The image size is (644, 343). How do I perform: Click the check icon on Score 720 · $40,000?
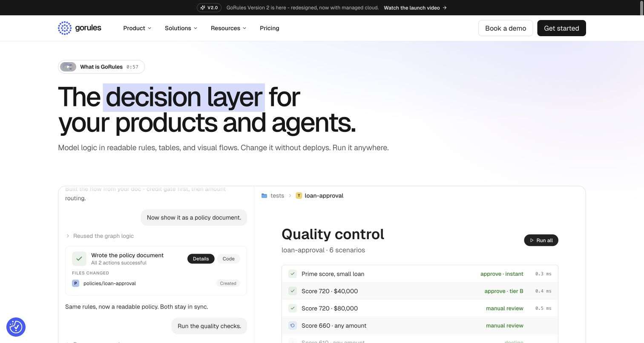293,291
